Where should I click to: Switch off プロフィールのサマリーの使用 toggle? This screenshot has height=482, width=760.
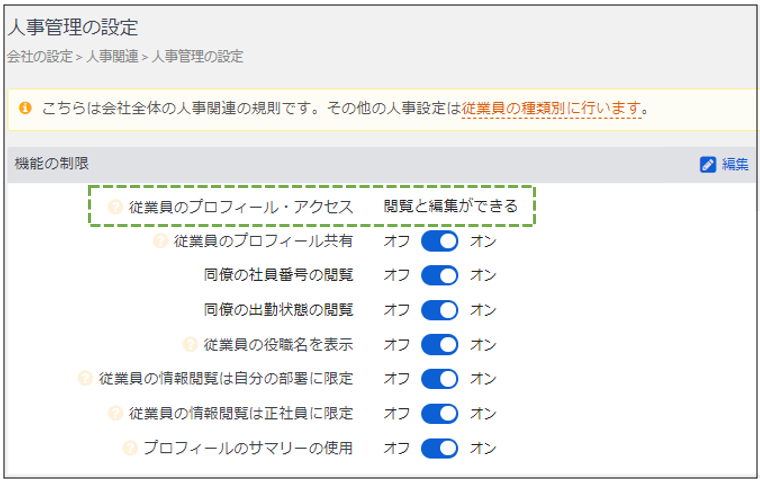(x=439, y=448)
